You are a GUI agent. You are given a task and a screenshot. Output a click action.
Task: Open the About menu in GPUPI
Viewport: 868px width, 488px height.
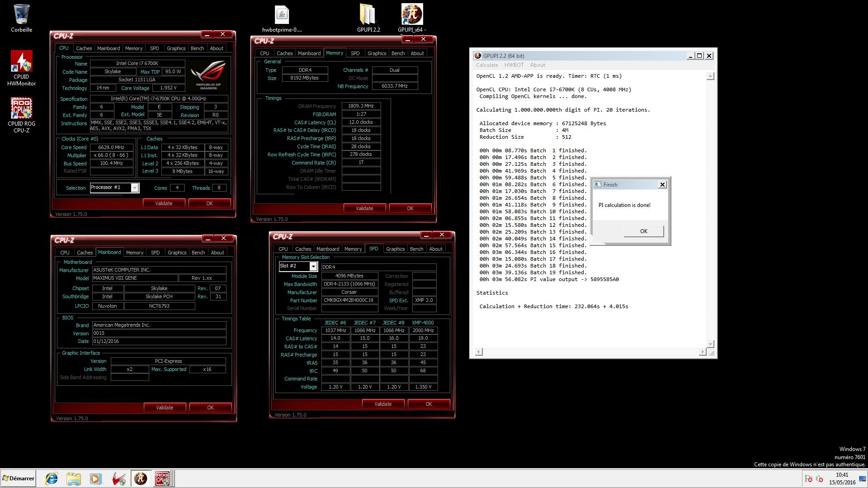tap(538, 65)
